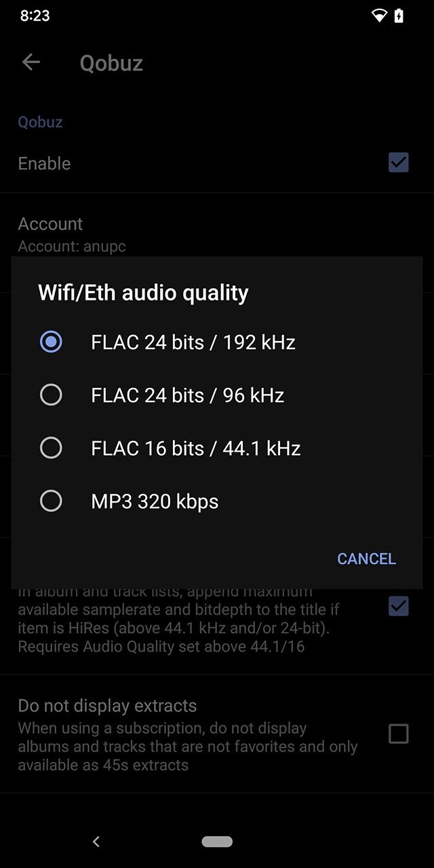Toggle the HiRes samplerate append checkbox
Viewport: 434px width, 868px height.
(x=398, y=606)
